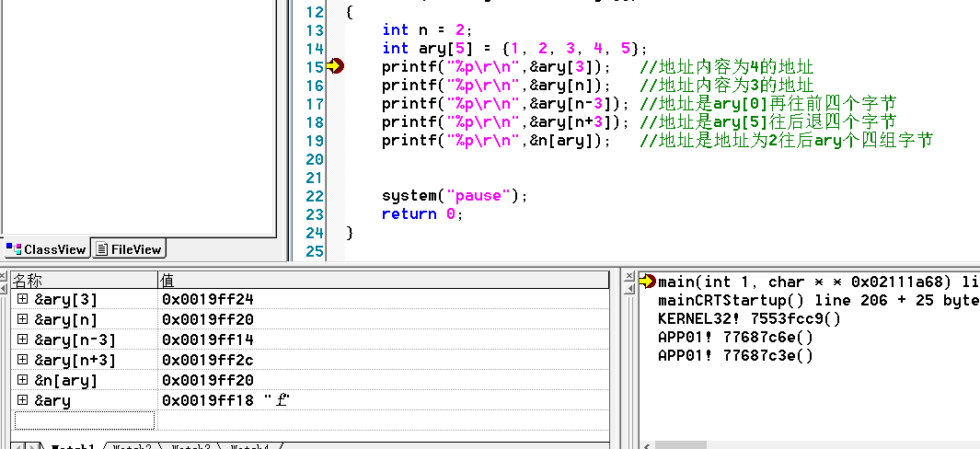980x449 pixels.
Task: Select the KERNEL32! 7553fcc9() frame
Action: (x=749, y=318)
